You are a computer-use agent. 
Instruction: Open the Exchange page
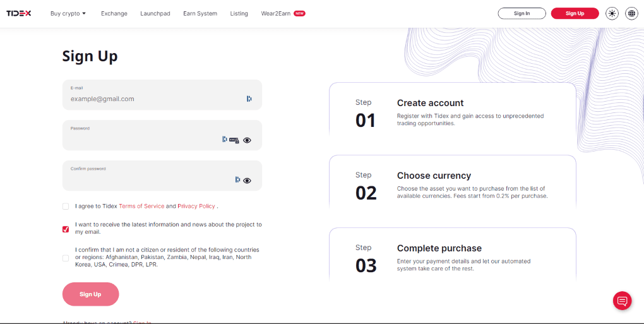pyautogui.click(x=114, y=13)
